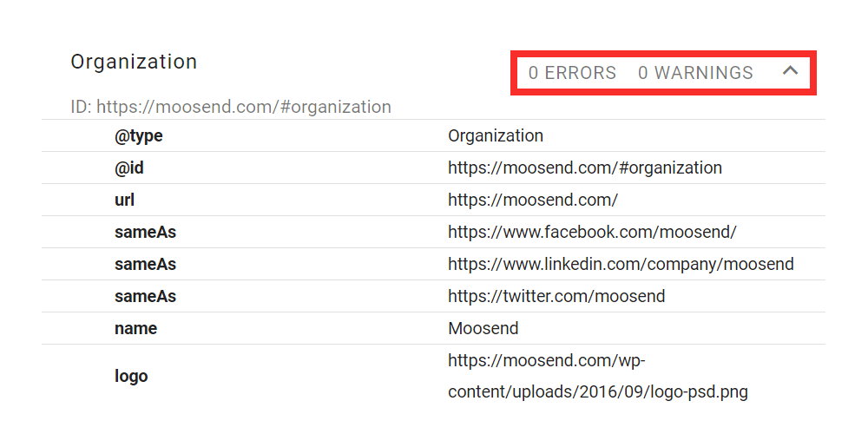
Task: Click the 0 WARNINGS label
Action: click(695, 73)
